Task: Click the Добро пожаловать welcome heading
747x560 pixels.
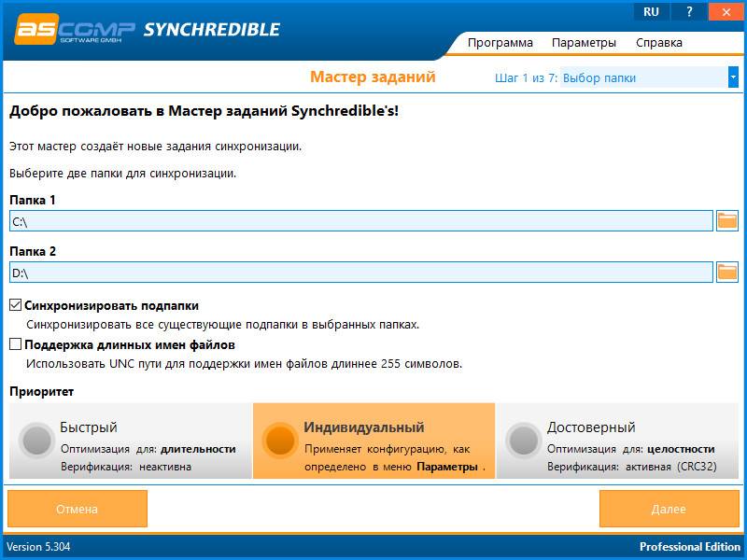Action: pos(204,111)
